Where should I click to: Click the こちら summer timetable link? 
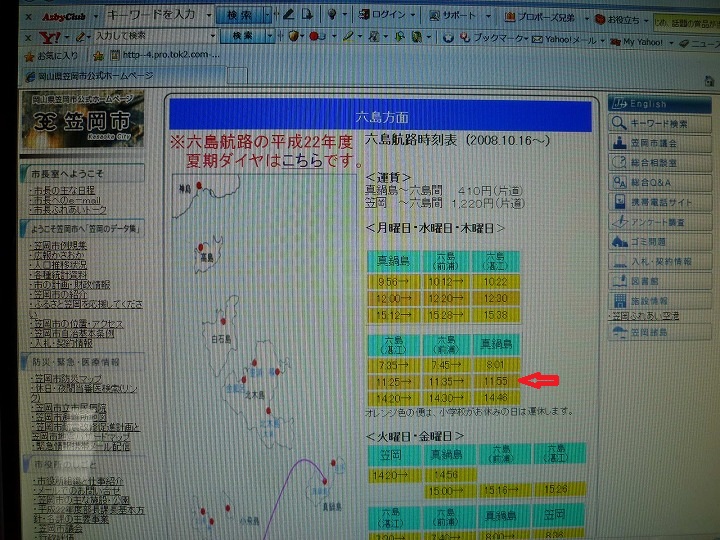point(301,160)
